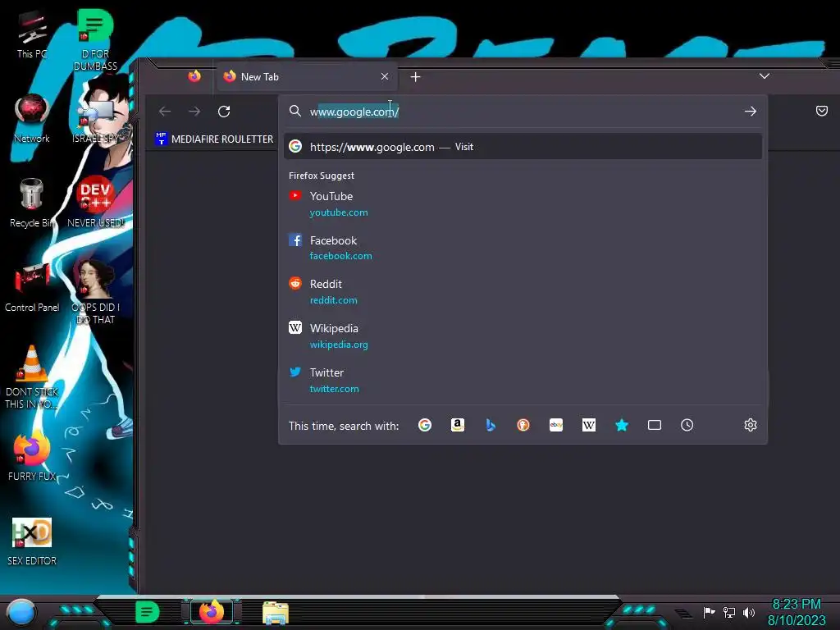Visit https://www.google.com suggestion
The image size is (840, 630).
(523, 146)
